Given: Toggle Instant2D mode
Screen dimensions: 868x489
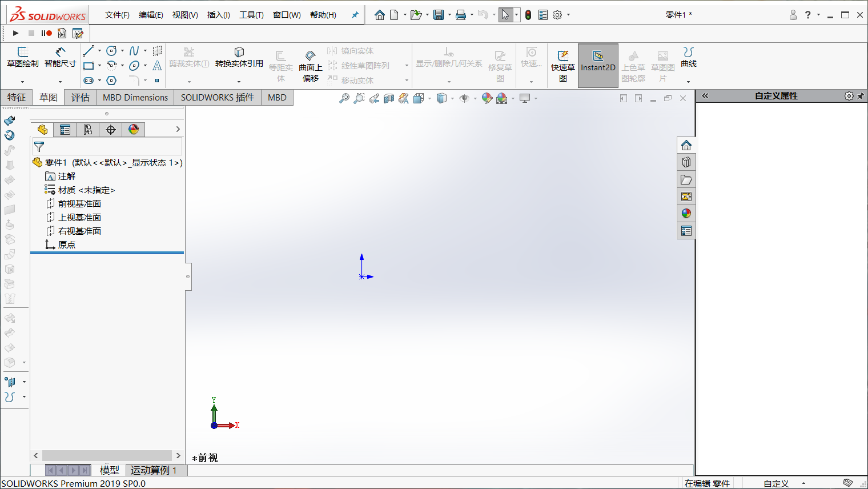Looking at the screenshot, I should [x=598, y=66].
